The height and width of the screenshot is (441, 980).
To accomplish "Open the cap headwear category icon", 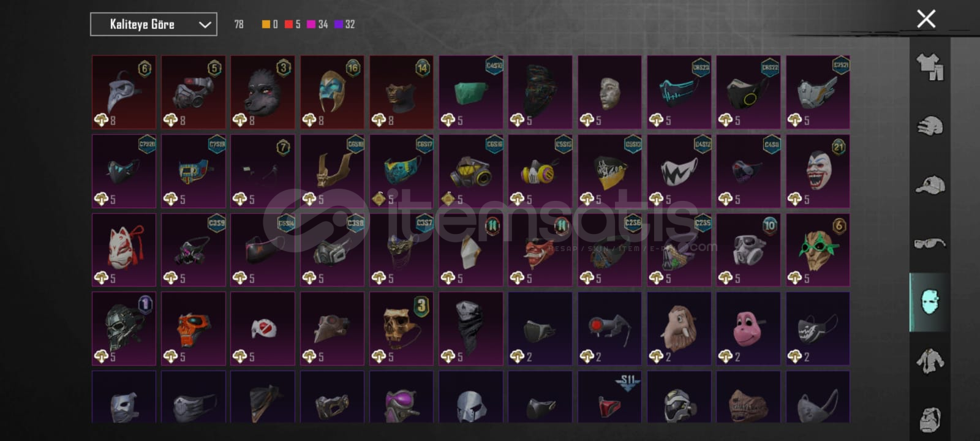I will coord(930,184).
